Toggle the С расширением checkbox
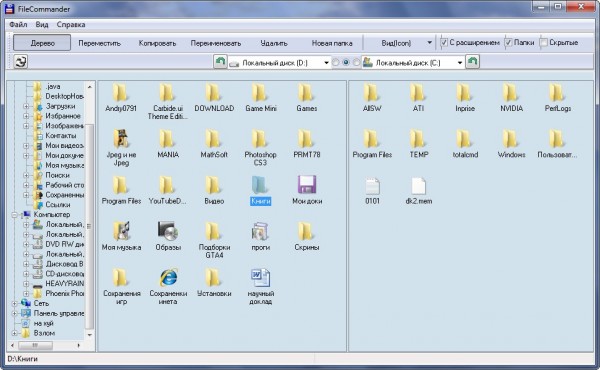The height and width of the screenshot is (370, 600). pyautogui.click(x=444, y=42)
